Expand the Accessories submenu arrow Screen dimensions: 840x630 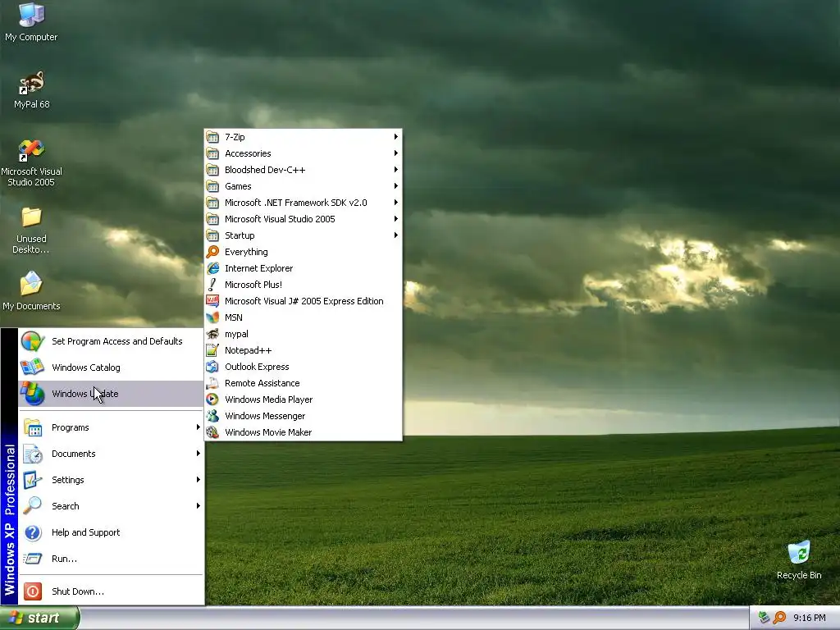pyautogui.click(x=396, y=153)
